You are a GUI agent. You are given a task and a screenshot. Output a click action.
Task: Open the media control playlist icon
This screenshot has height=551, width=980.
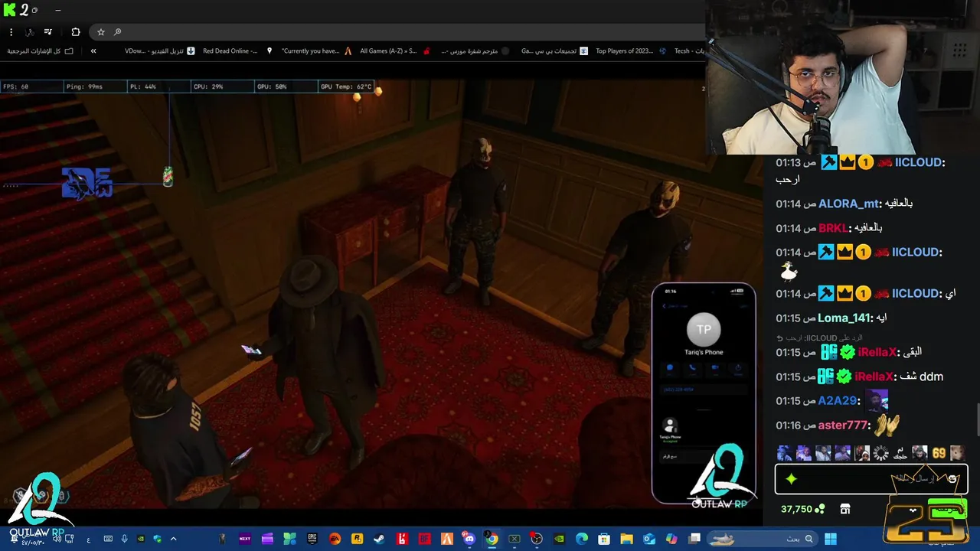click(x=47, y=32)
